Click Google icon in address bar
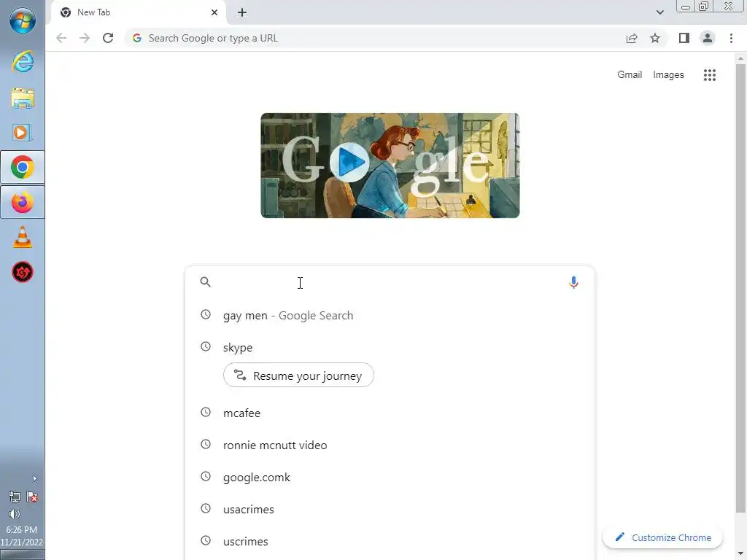 (x=137, y=38)
